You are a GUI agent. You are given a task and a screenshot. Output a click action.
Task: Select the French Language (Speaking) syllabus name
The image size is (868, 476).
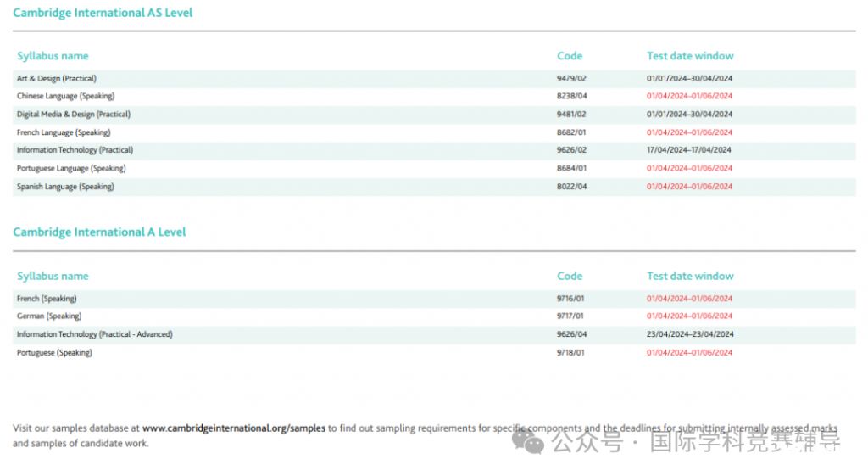(x=64, y=132)
